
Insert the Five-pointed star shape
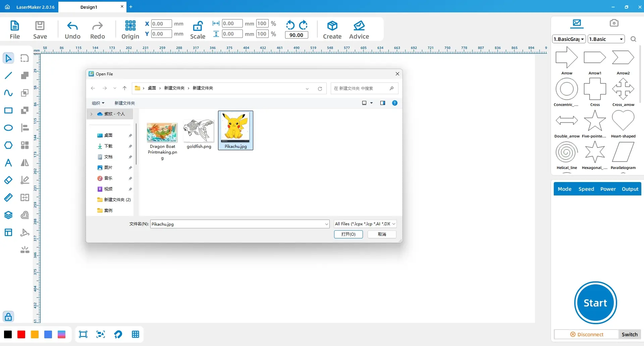(595, 121)
